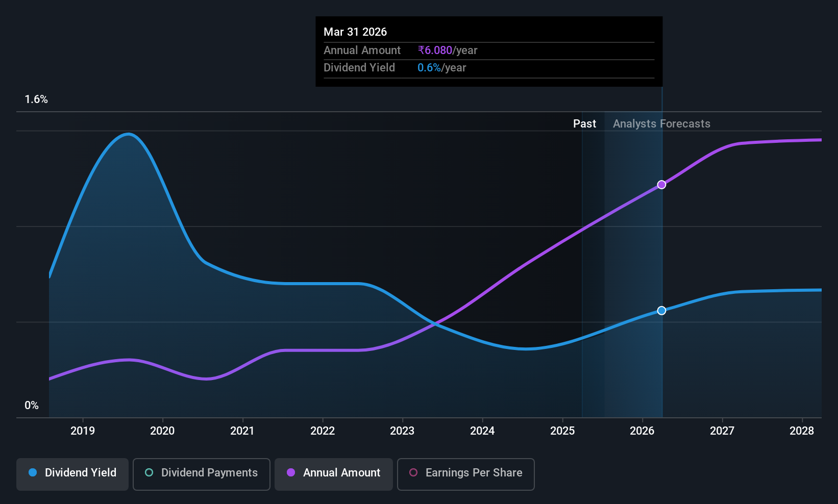Click the 2023 x-axis label
Image resolution: width=838 pixels, height=504 pixels.
coord(402,431)
